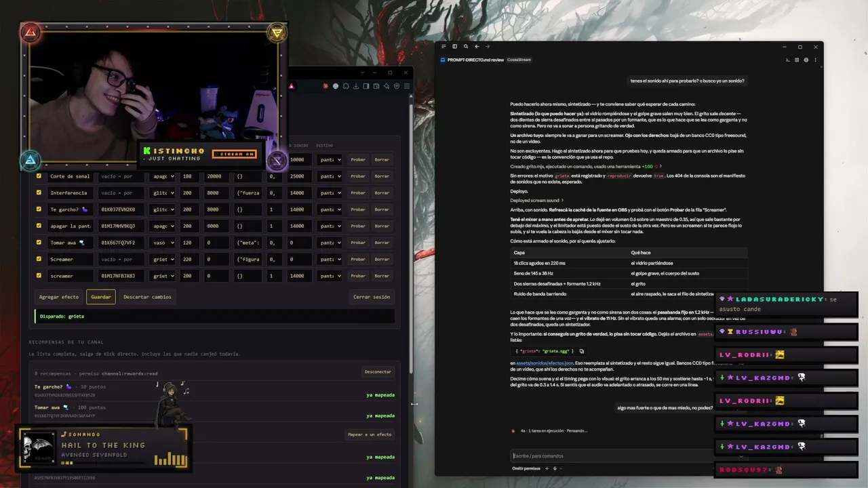
Task: Click Borrar in the Interferencia row
Action: coord(382,193)
